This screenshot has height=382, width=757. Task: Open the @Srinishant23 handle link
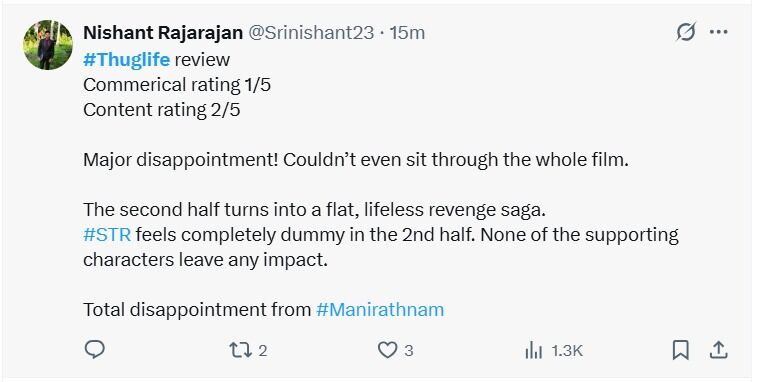coord(311,32)
